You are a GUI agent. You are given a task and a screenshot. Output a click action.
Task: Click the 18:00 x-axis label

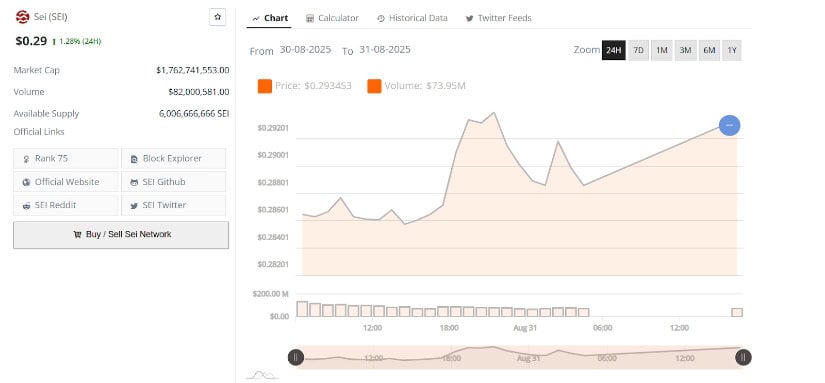[x=449, y=327]
